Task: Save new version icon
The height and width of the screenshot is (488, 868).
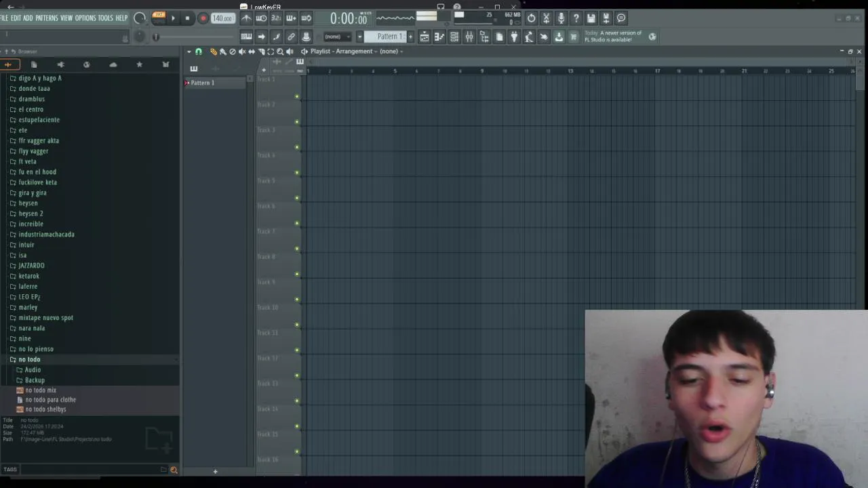Action: click(x=606, y=18)
